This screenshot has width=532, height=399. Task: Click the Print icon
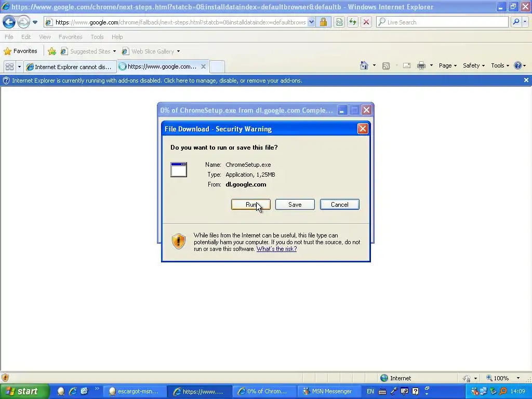[421, 65]
